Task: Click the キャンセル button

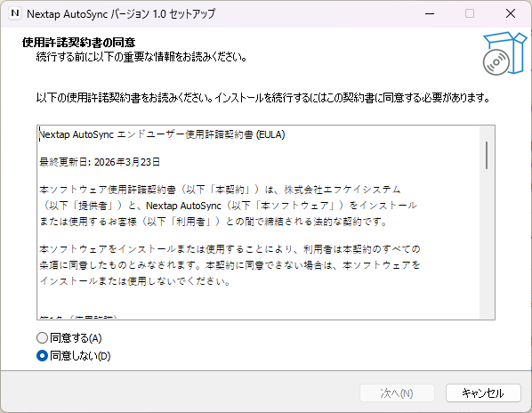Action: tap(483, 393)
